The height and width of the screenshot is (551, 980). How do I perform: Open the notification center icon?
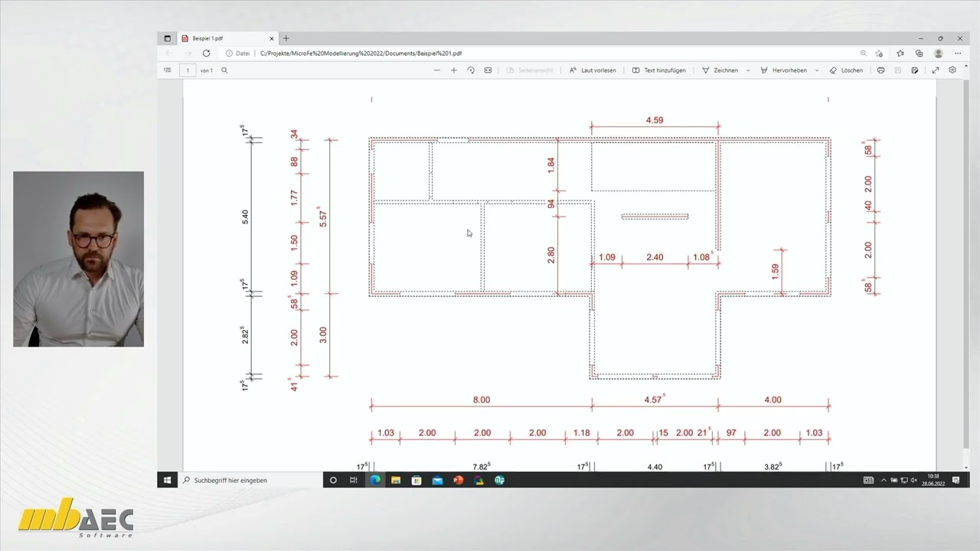(x=955, y=480)
